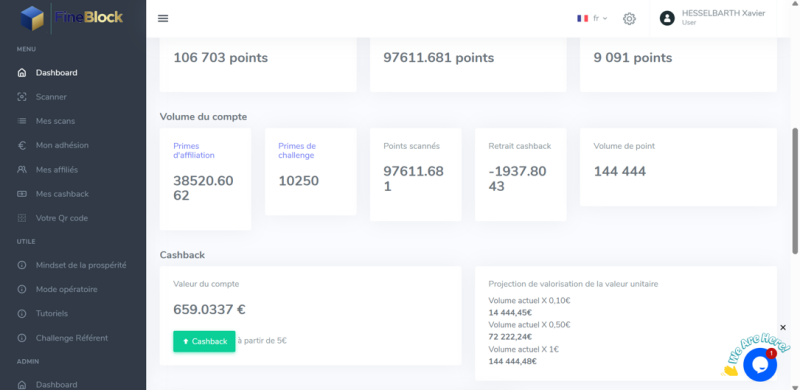Click the euro icon beside Mon adhésion

click(x=21, y=145)
